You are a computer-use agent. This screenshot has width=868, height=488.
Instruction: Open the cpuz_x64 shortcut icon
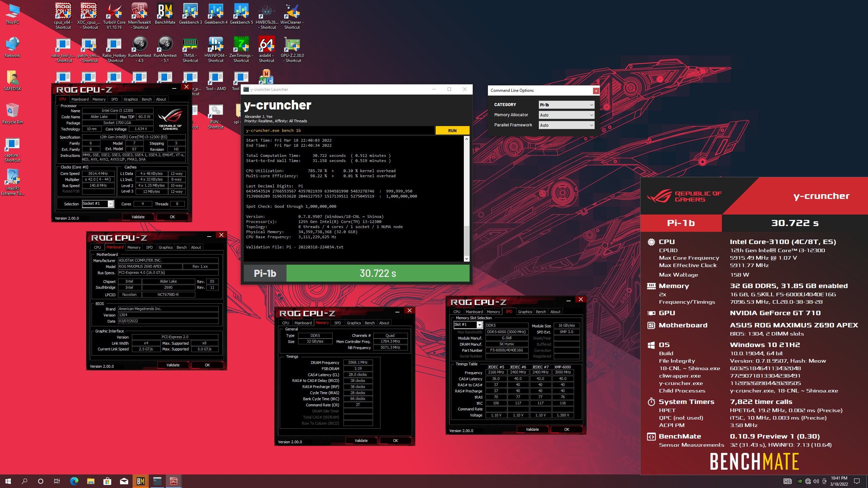point(63,16)
